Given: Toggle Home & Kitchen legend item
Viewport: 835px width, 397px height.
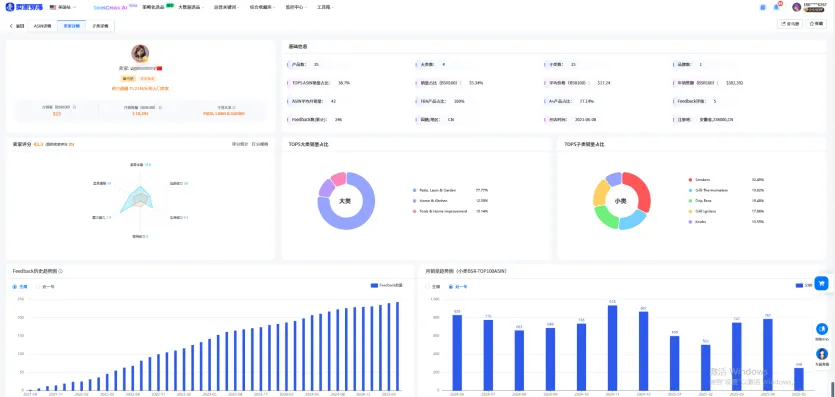Looking at the screenshot, I should coord(430,201).
